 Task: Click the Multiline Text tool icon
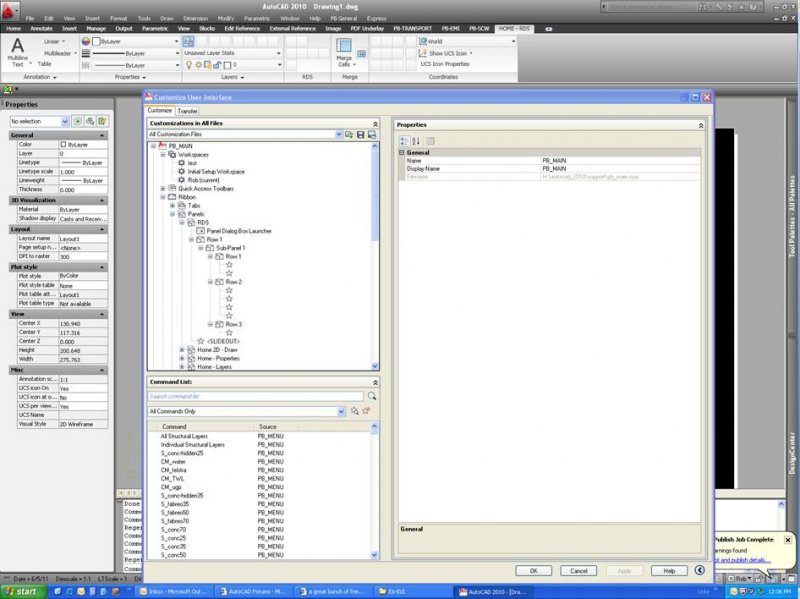[17, 46]
